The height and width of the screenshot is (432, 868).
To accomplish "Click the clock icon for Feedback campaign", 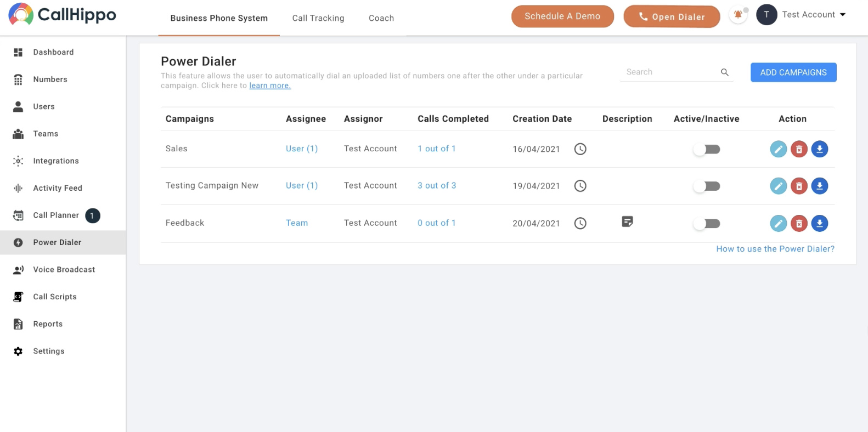I will click(x=580, y=223).
